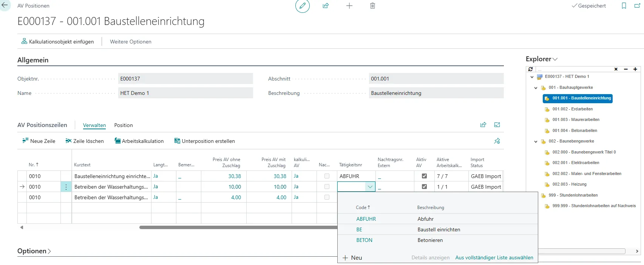Refresh the Explorer tree with reload icon
644x265 pixels.
coord(530,69)
